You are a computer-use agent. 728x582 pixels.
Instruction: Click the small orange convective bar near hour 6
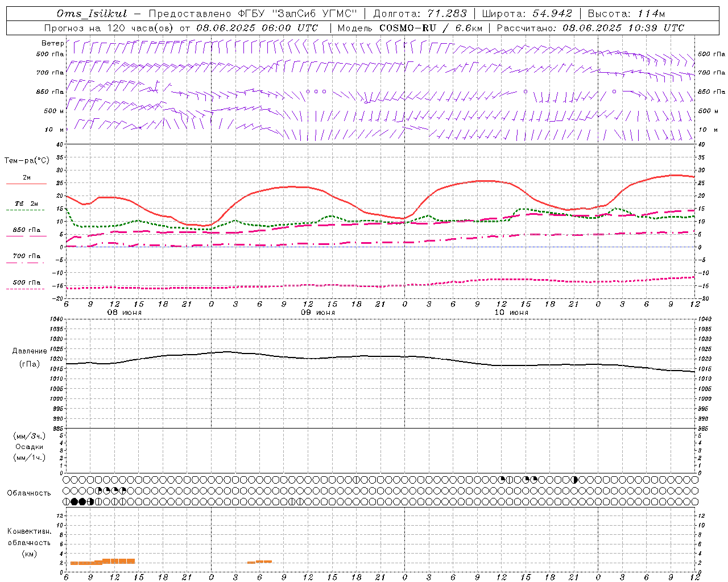[259, 562]
